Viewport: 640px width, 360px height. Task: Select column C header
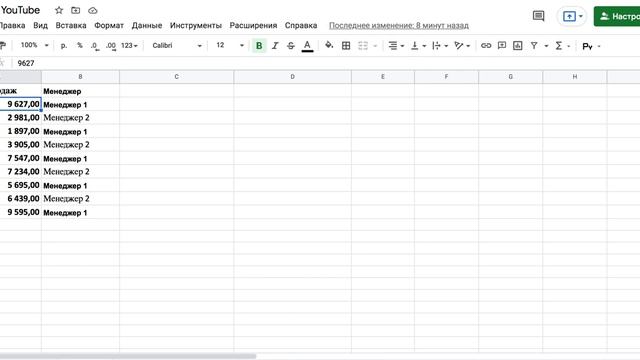(177, 77)
